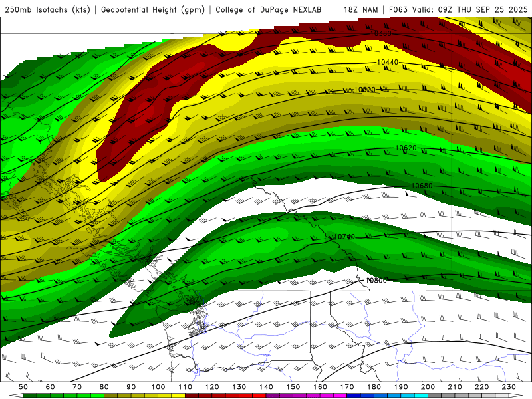Click the 10740 height contour label
This screenshot has height=399, width=532.
point(344,237)
